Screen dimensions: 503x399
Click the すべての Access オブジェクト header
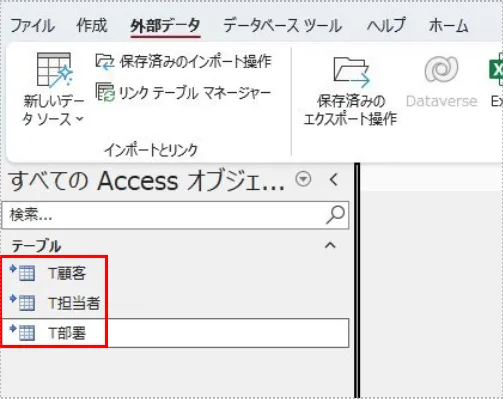(x=146, y=181)
